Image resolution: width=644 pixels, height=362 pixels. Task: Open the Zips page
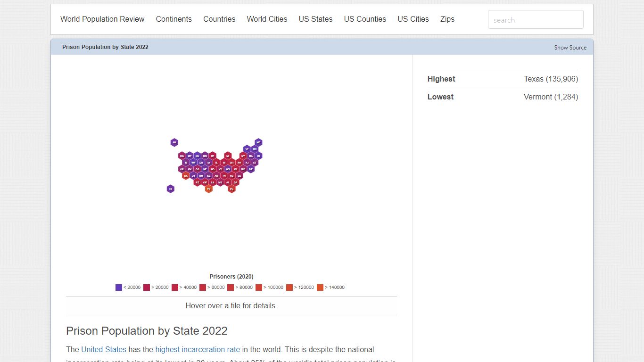click(x=447, y=19)
